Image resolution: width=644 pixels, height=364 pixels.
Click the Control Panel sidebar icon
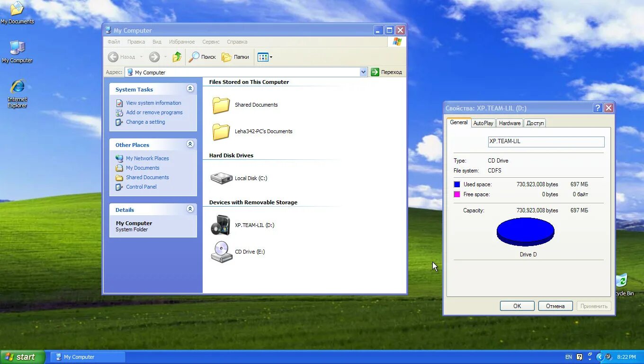click(119, 187)
